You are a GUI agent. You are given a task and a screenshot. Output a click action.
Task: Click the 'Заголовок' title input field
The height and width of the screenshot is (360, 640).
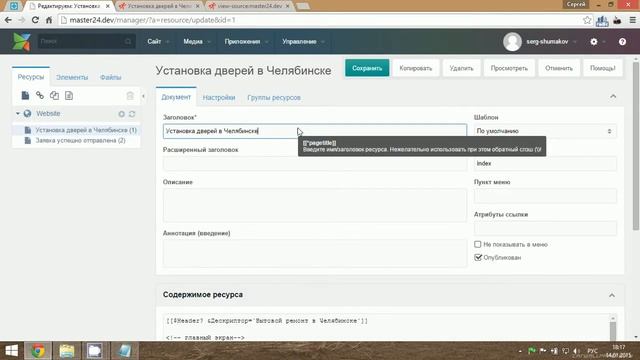[x=315, y=131]
